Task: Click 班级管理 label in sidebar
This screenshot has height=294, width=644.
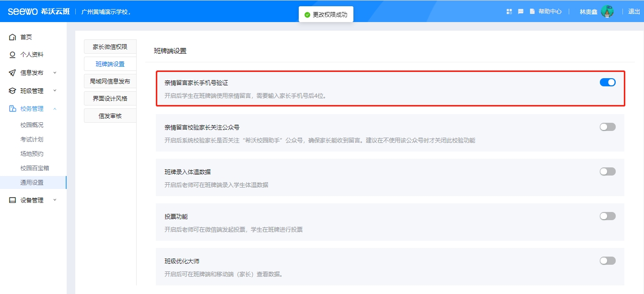Action: pyautogui.click(x=32, y=91)
